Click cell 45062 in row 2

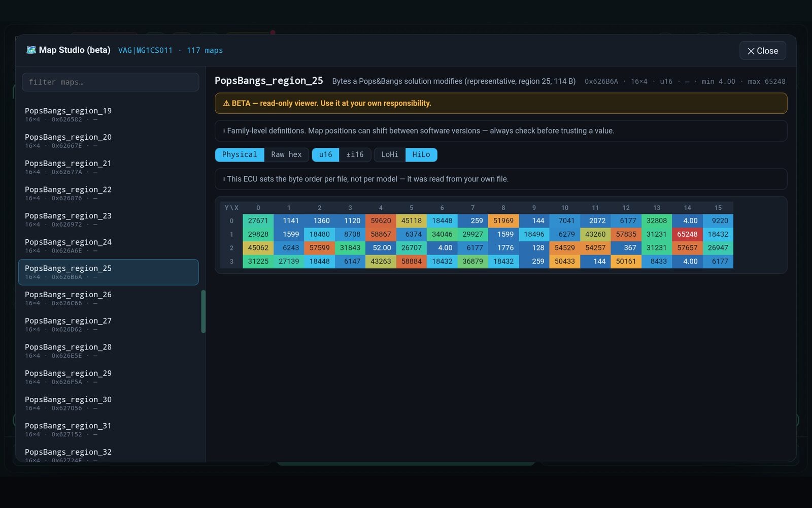point(258,248)
